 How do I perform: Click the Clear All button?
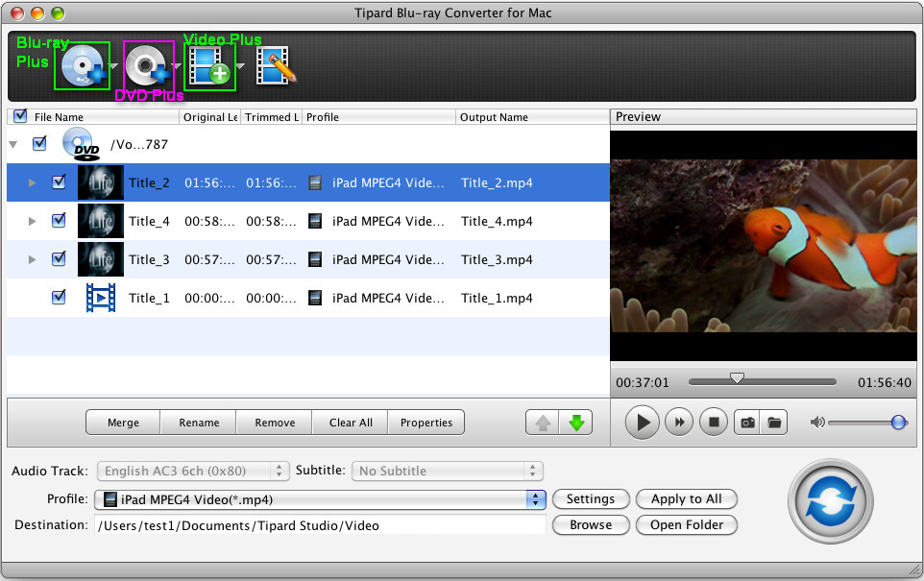[x=351, y=423]
